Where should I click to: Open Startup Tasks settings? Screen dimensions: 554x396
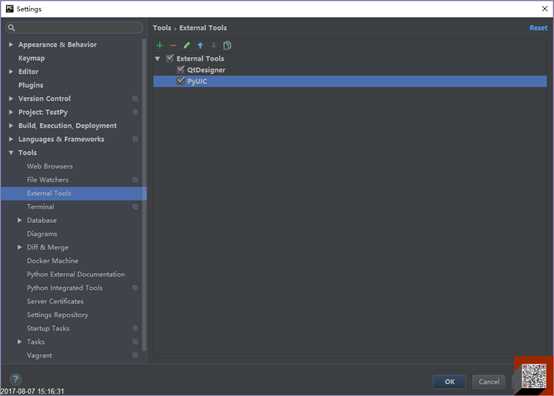click(x=48, y=328)
